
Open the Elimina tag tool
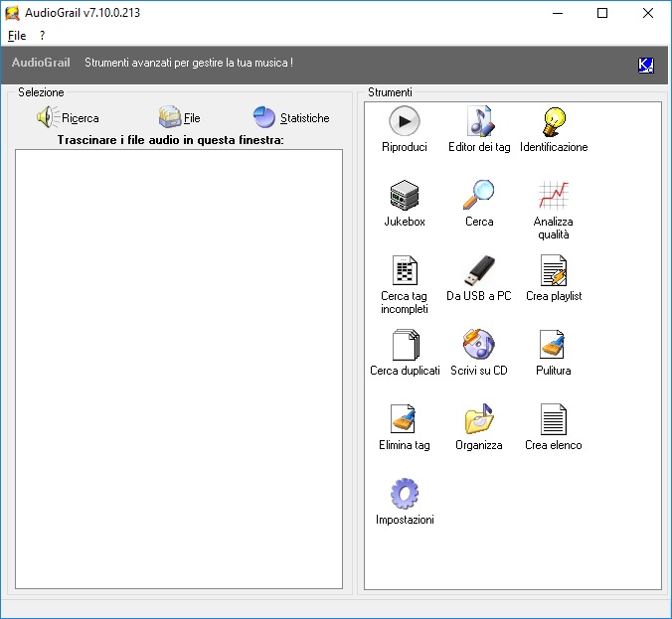[405, 426]
